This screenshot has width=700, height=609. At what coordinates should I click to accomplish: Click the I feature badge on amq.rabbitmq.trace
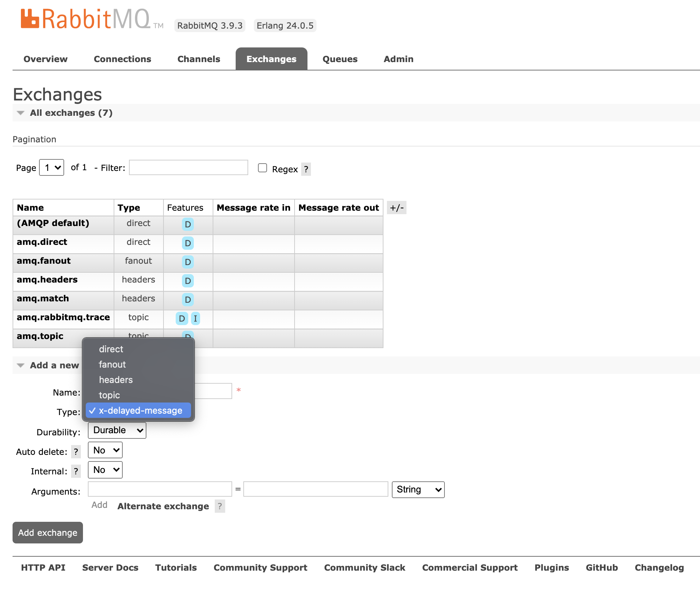(x=195, y=318)
